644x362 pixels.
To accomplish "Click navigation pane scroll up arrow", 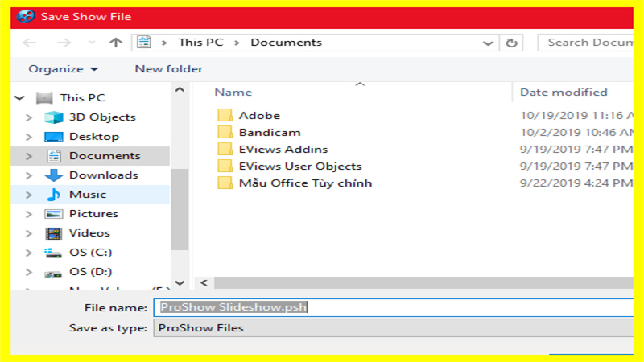I will tap(180, 89).
